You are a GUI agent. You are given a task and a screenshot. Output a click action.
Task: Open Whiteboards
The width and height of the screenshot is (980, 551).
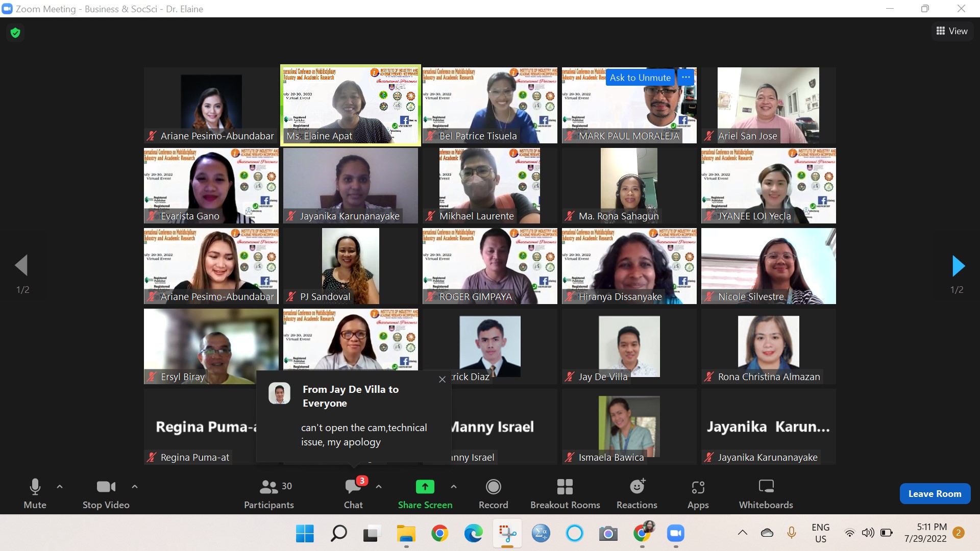pyautogui.click(x=766, y=487)
